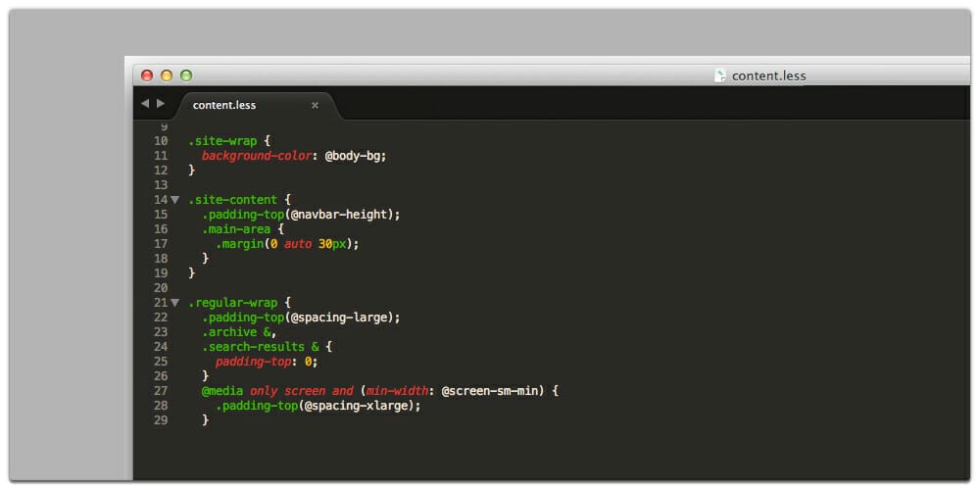The height and width of the screenshot is (490, 980).
Task: Click line number 17 in gutter
Action: click(161, 244)
